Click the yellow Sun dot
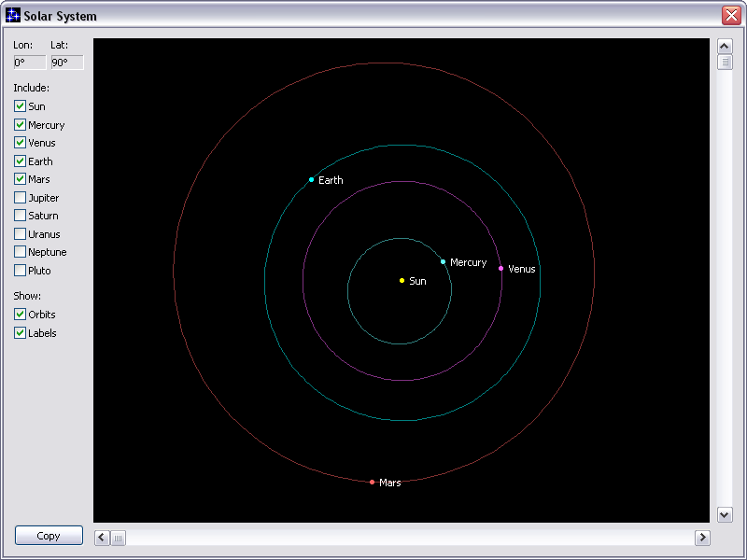 (x=402, y=281)
